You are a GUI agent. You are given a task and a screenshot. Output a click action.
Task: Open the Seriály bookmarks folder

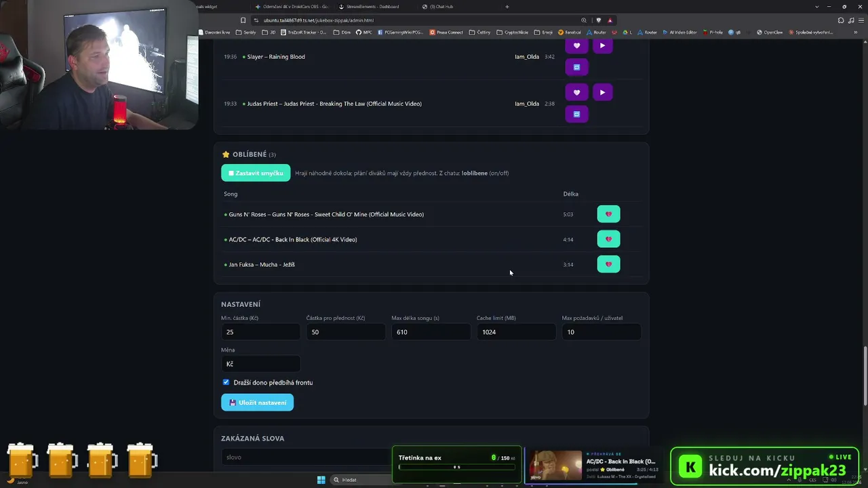[246, 32]
